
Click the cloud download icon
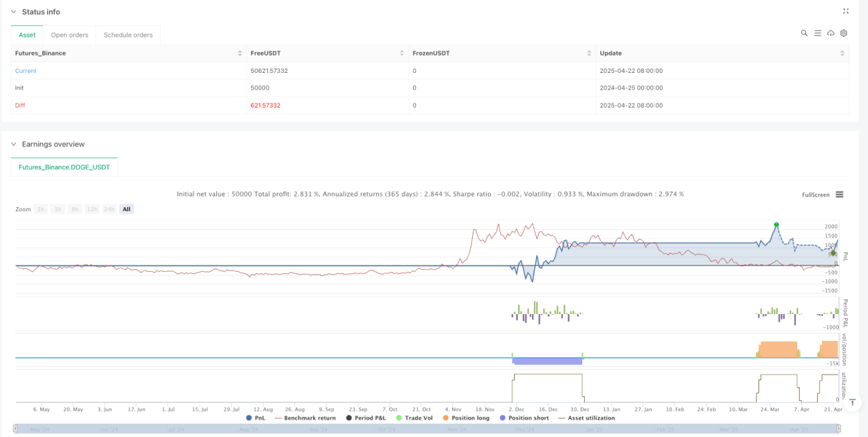click(831, 33)
